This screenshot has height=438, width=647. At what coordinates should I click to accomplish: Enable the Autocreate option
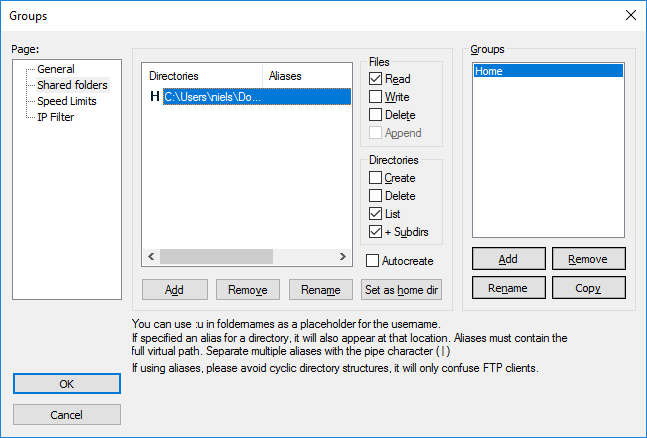(373, 261)
